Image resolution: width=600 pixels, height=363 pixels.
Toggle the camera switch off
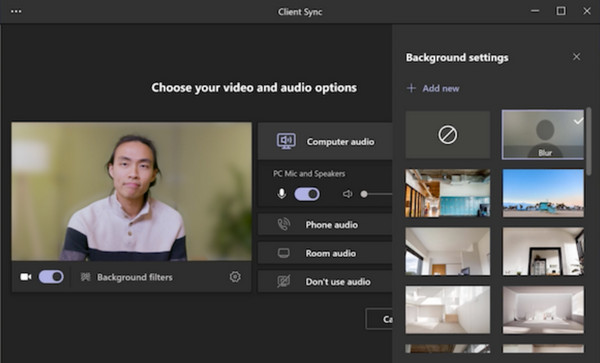click(51, 277)
